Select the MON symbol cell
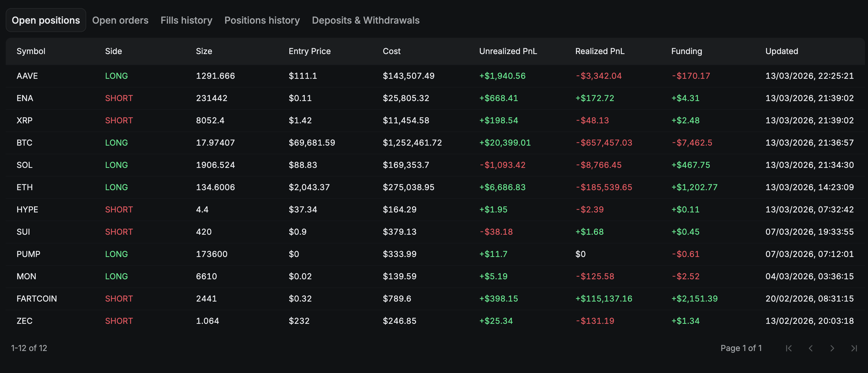 tap(26, 276)
